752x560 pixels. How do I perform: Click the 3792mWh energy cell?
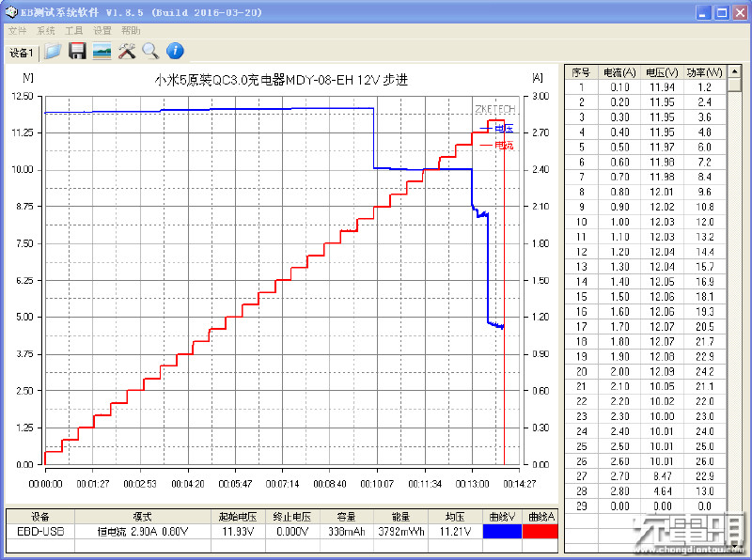click(401, 531)
